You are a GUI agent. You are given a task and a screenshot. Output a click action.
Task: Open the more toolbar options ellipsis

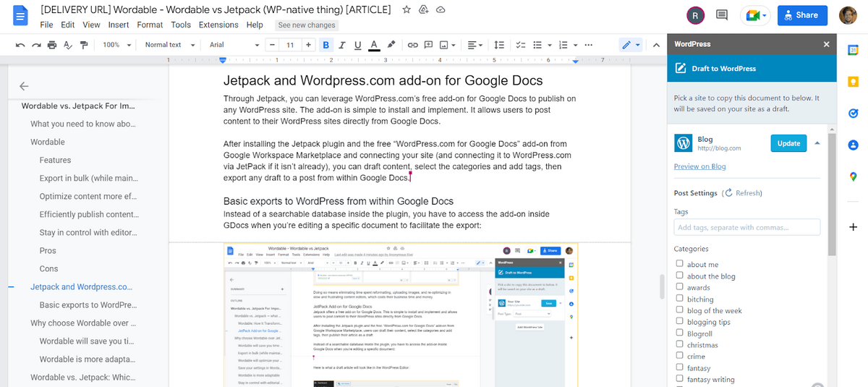click(588, 45)
